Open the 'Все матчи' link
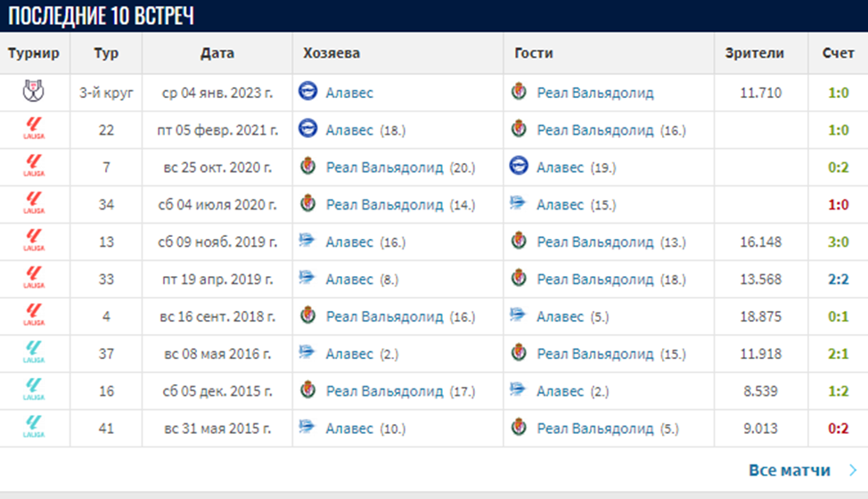This screenshot has width=868, height=499. click(790, 470)
